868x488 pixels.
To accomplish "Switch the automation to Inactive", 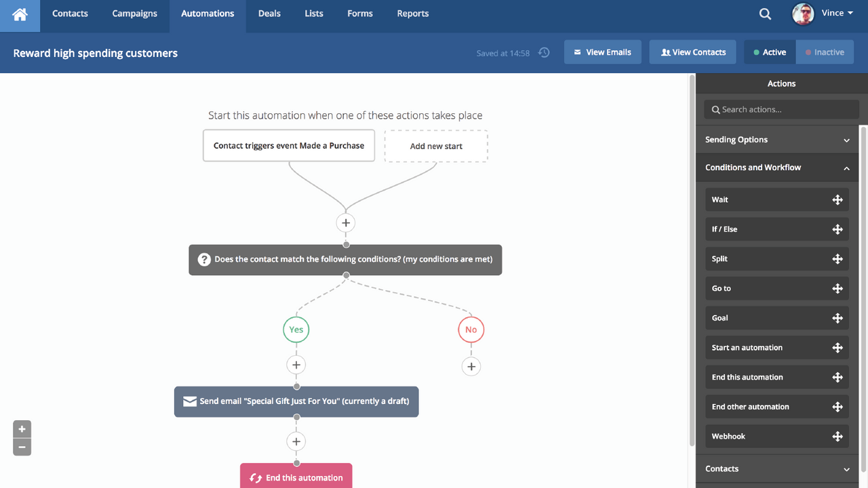I will point(825,52).
